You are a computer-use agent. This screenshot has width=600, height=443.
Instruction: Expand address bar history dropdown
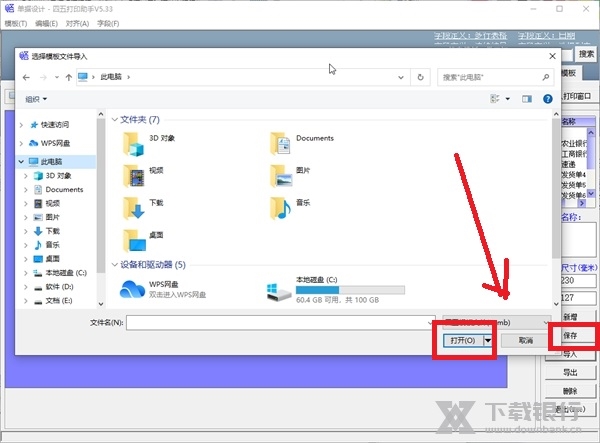(x=401, y=77)
